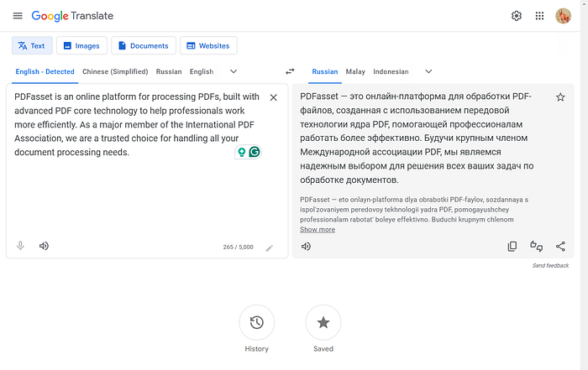Open the Google account avatar
The height and width of the screenshot is (370, 588).
tap(563, 16)
